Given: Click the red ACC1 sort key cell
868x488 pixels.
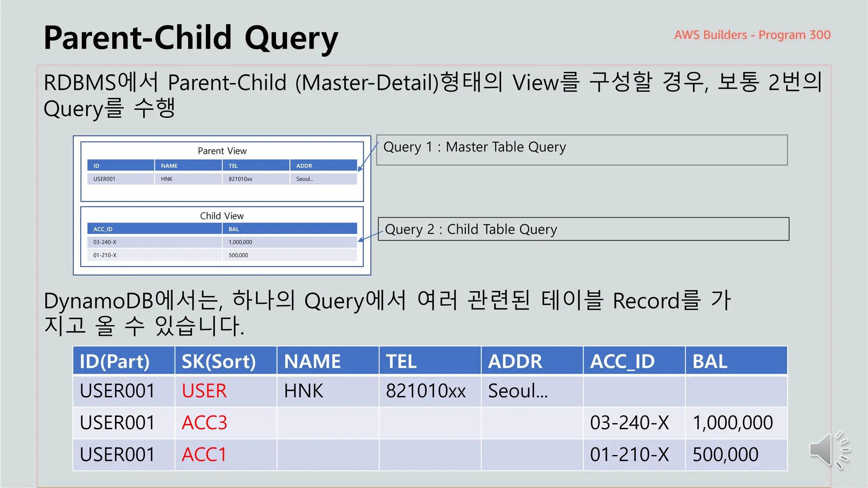Looking at the screenshot, I should pos(226,455).
